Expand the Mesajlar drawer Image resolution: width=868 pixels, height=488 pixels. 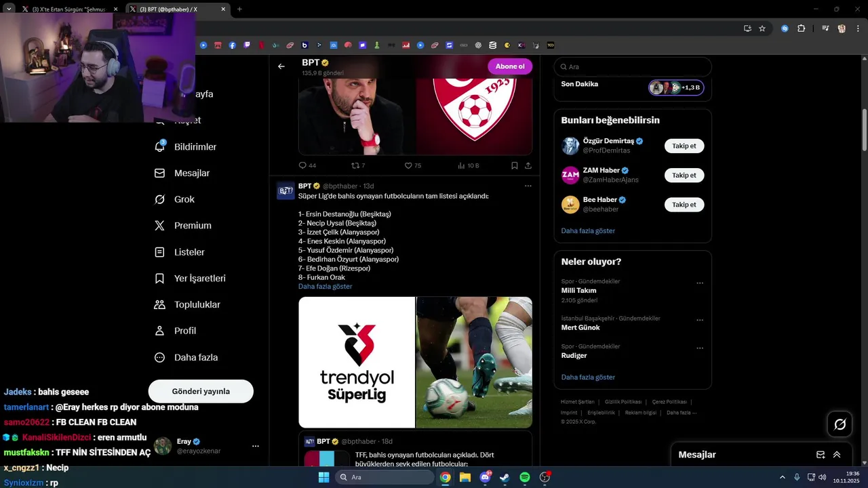tap(837, 455)
